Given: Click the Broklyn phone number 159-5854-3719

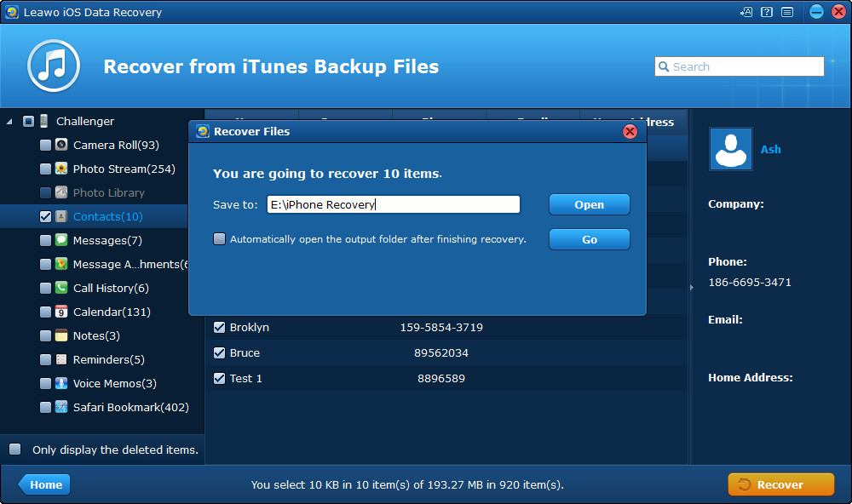Looking at the screenshot, I should pos(441,328).
